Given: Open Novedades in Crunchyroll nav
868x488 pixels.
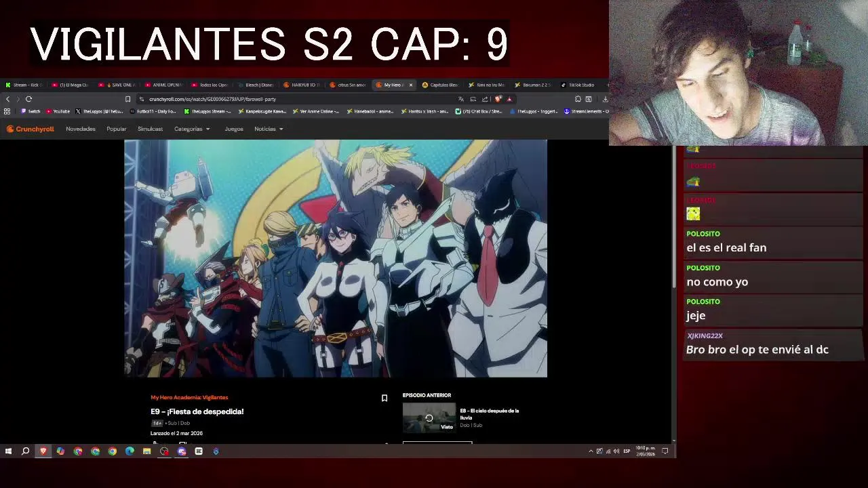Looking at the screenshot, I should click(x=81, y=129).
